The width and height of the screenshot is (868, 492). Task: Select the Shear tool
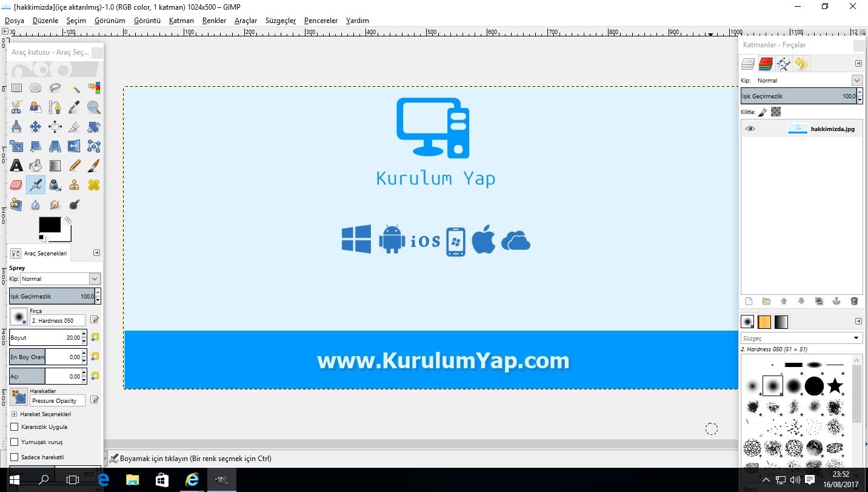point(36,146)
